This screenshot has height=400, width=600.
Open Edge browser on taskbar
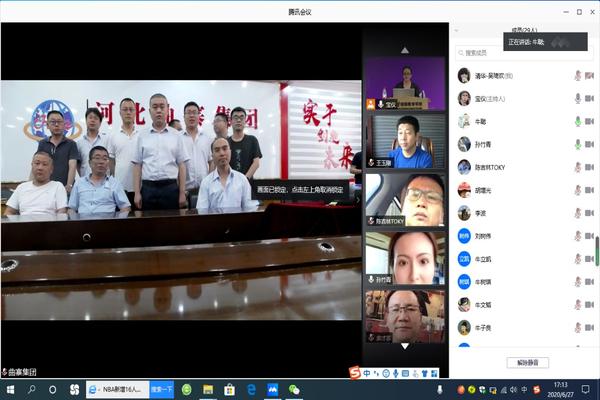coord(251,390)
